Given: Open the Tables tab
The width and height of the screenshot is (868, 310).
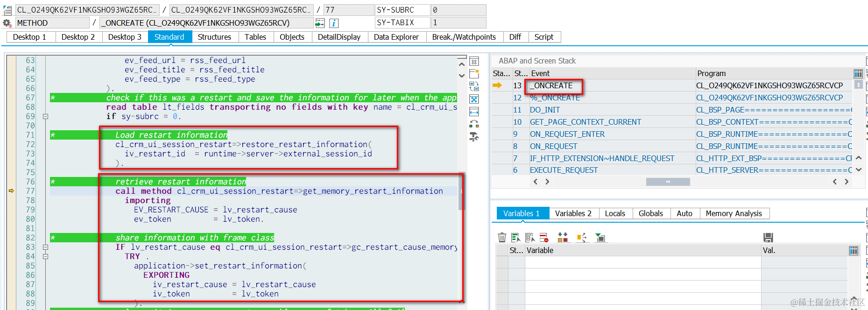Looking at the screenshot, I should pos(255,37).
